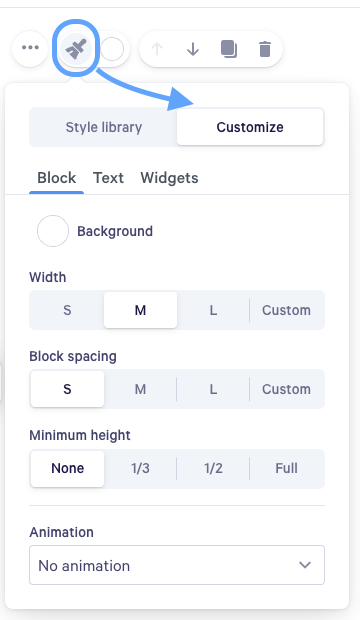Click the Animation dropdown chevron arrow
This screenshot has height=620, width=360.
click(305, 565)
